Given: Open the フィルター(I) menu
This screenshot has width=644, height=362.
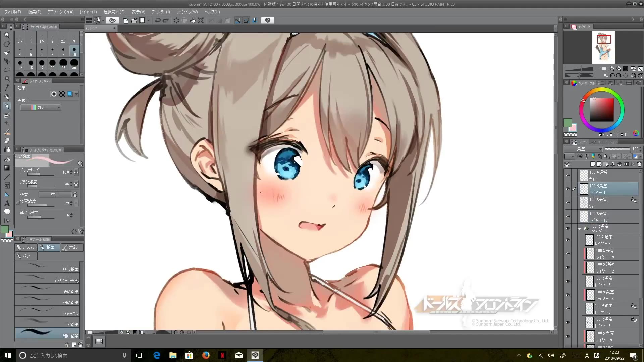Looking at the screenshot, I should tap(161, 12).
